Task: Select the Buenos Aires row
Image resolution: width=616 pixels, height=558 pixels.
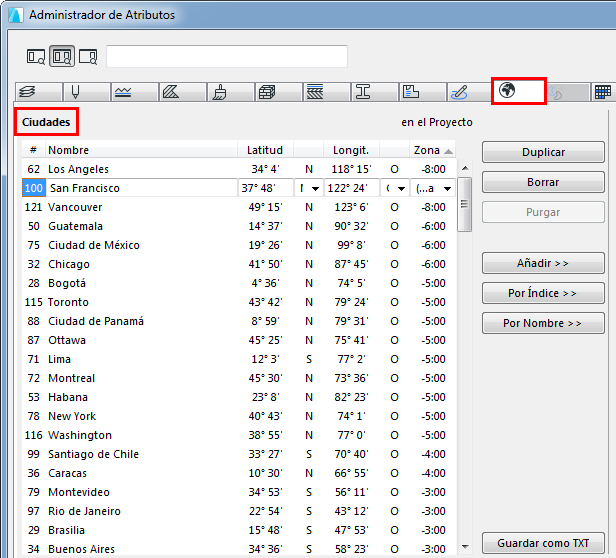Action: 239,549
